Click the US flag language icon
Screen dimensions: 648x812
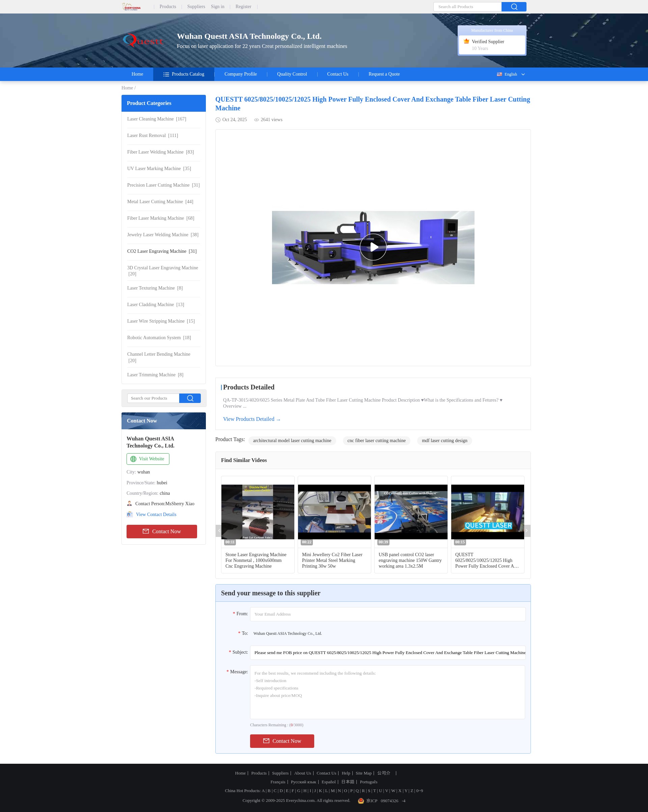click(499, 74)
